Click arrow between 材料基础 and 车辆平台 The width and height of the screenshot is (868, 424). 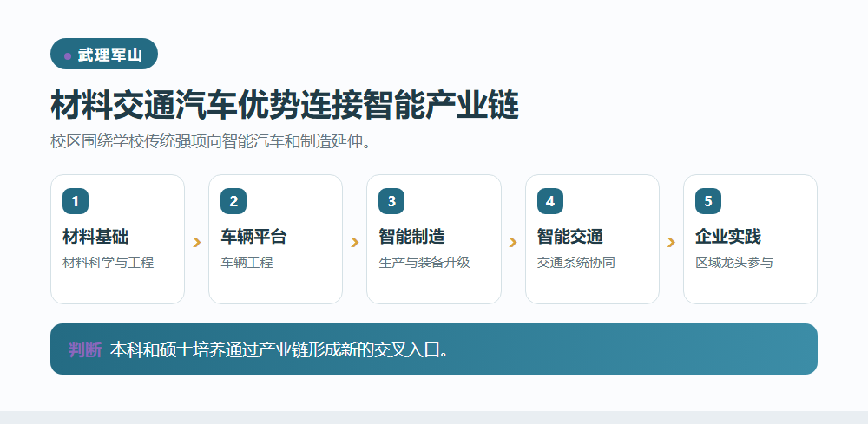[196, 242]
